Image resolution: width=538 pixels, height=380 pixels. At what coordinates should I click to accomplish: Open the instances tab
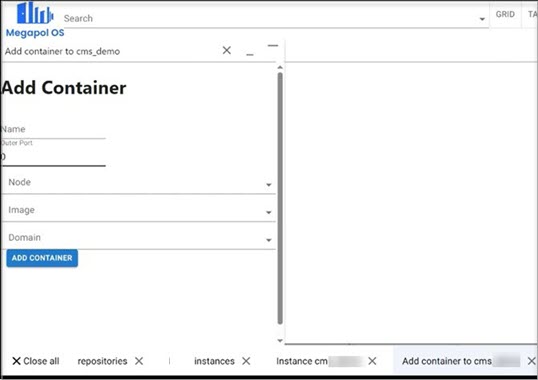[x=214, y=361]
